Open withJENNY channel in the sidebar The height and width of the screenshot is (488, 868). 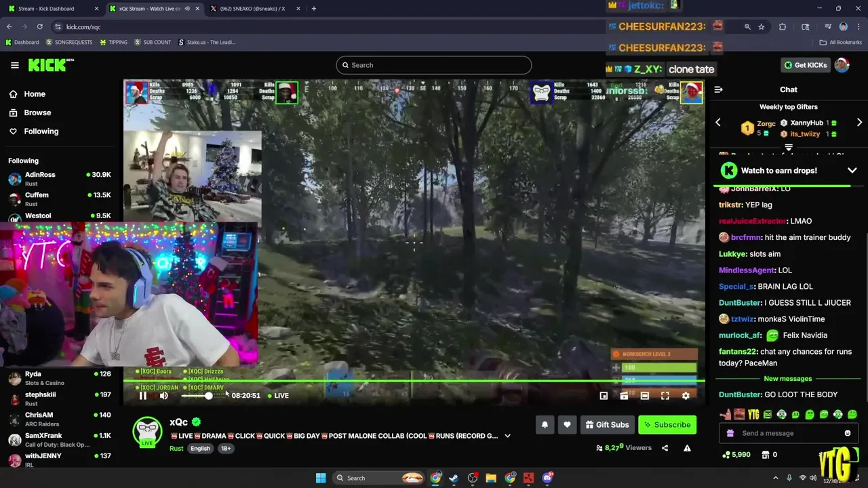tap(60, 460)
